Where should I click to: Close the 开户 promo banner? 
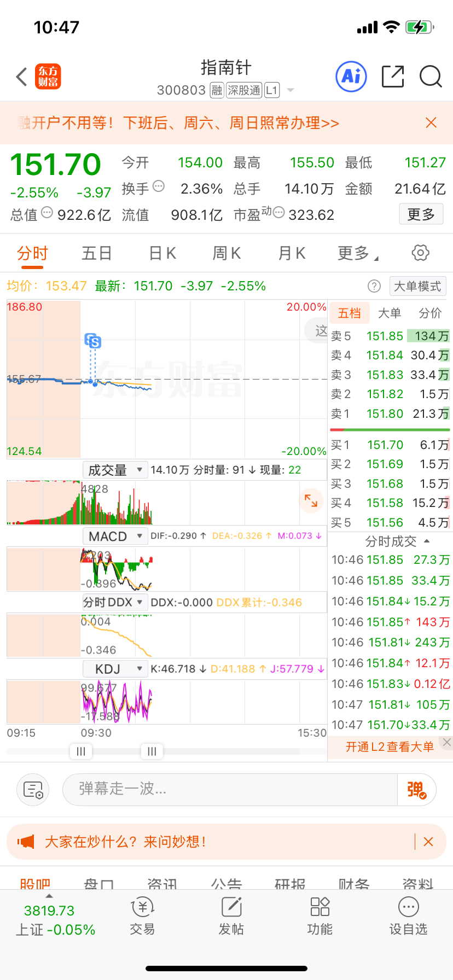[431, 122]
